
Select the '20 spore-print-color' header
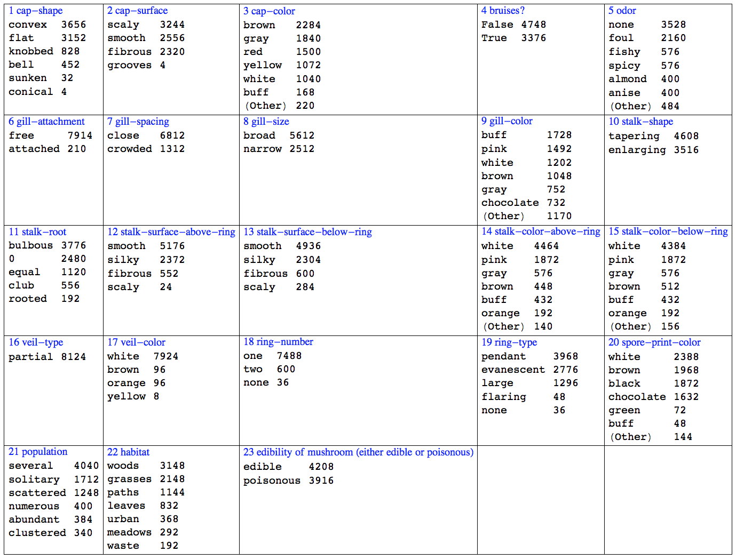point(654,342)
